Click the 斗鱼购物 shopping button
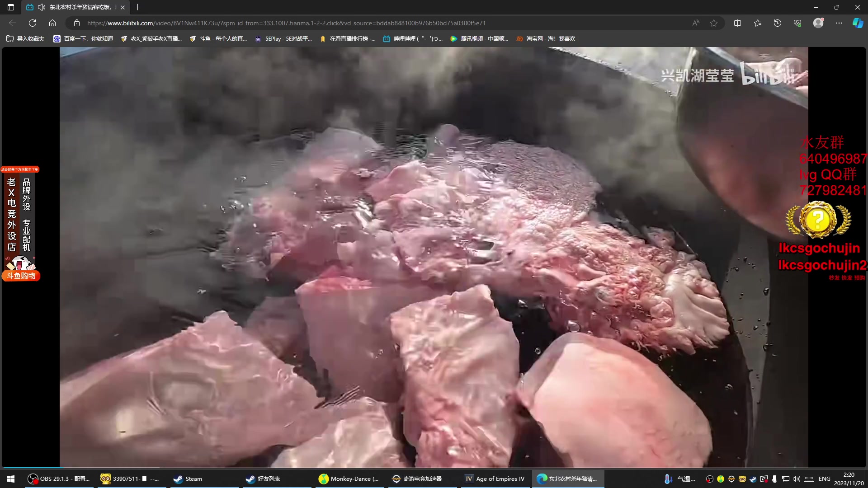 point(21,276)
